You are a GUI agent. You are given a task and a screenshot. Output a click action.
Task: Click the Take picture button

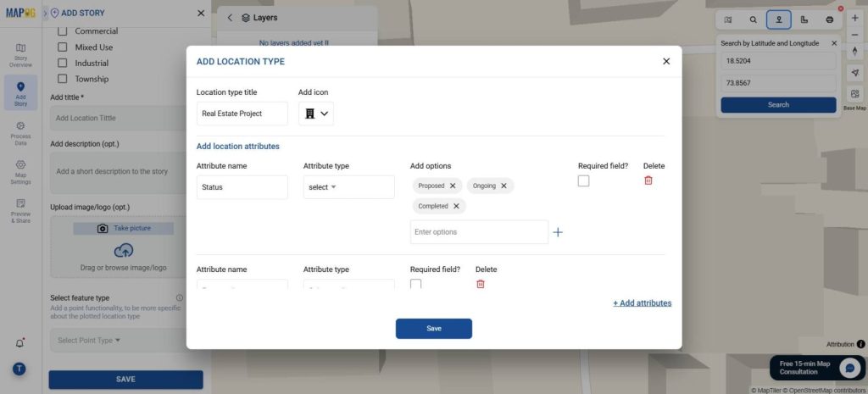[124, 229]
